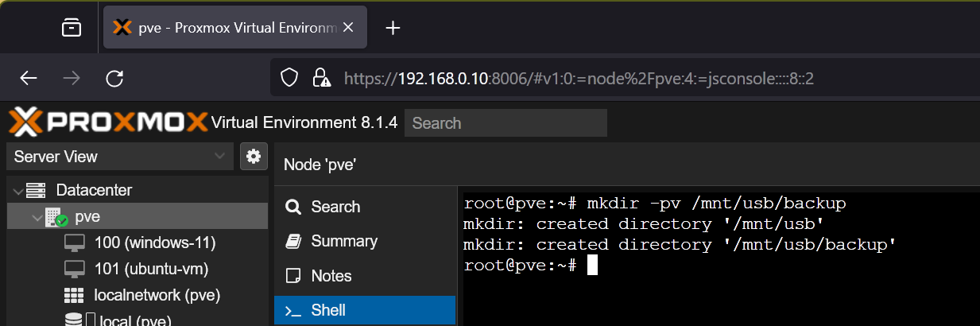
Task: Click the book icon beside Summary
Action: tap(293, 241)
